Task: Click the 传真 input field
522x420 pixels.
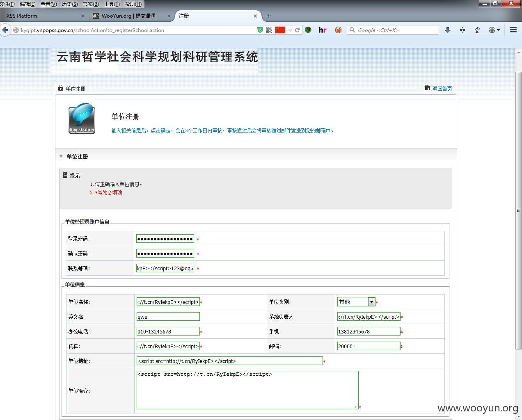Action: click(168, 346)
